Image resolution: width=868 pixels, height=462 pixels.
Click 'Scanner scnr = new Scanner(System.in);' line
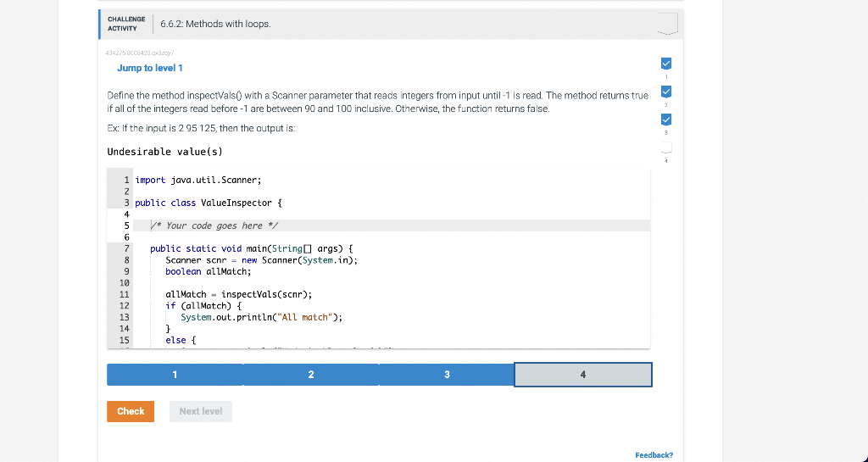[262, 260]
